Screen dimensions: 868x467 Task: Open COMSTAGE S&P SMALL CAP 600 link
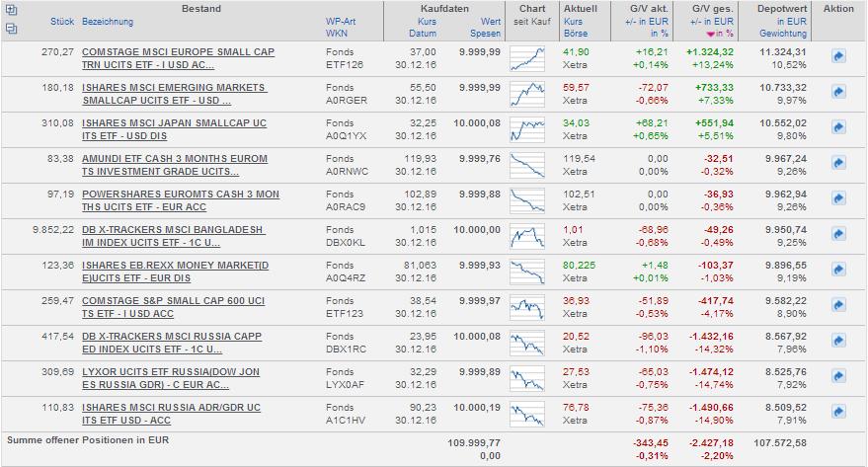tap(173, 306)
